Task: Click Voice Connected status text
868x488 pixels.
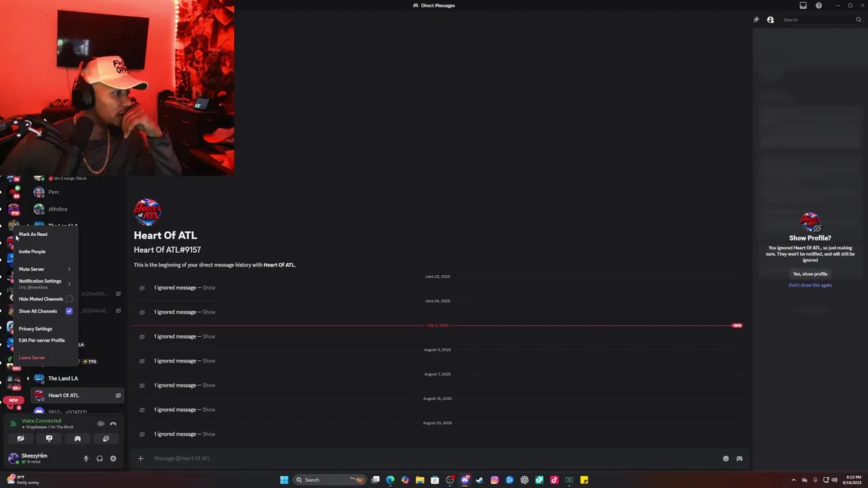Action: pyautogui.click(x=41, y=421)
